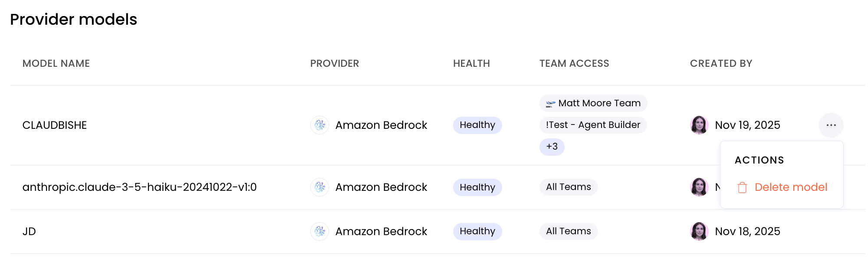Open the anthropic.claude-3-5-haiku-20241022-v1:0 model name

(139, 187)
